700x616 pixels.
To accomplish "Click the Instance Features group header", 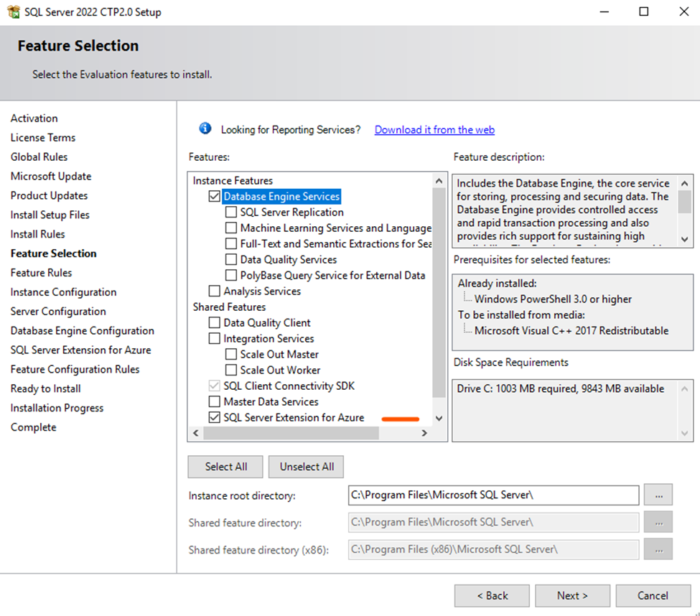I will point(233,181).
